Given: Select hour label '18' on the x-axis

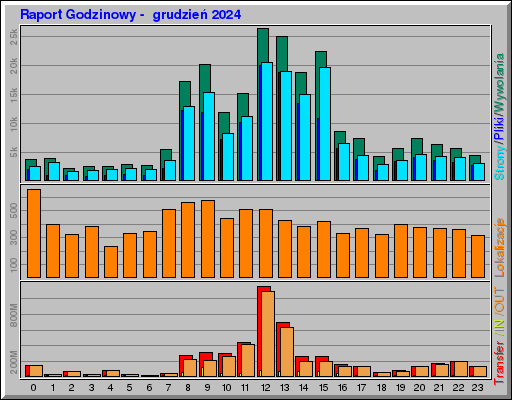Looking at the screenshot, I should point(381,388).
